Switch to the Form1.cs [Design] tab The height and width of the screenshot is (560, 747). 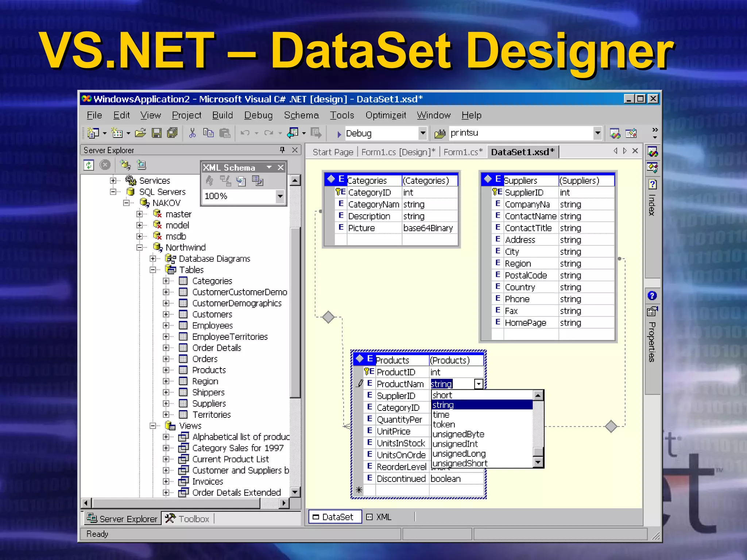coord(398,152)
